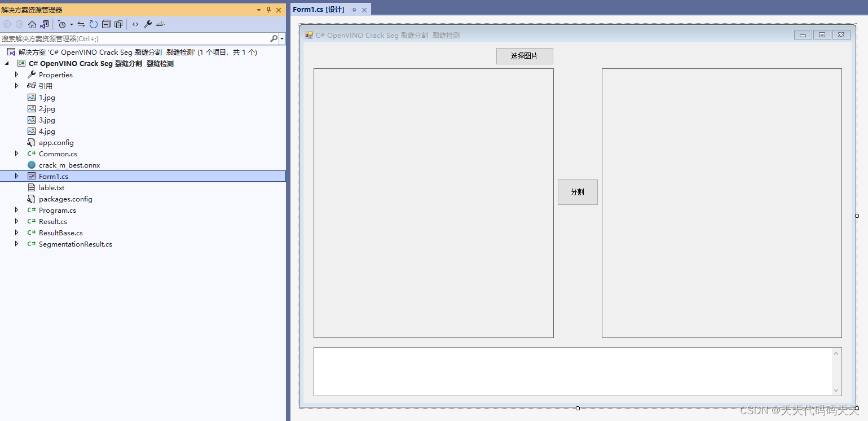
Task: Click the designed form's title bar icon
Action: click(x=309, y=35)
